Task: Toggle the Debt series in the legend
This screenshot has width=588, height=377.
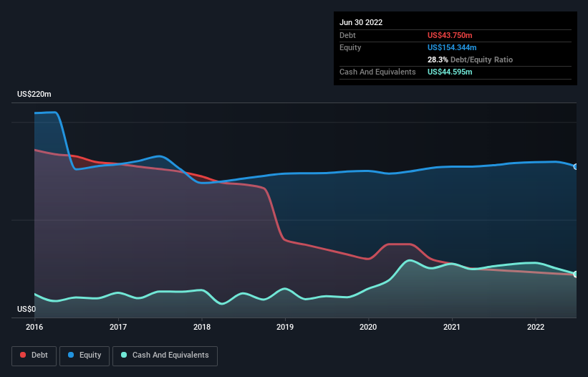Action: tap(34, 355)
